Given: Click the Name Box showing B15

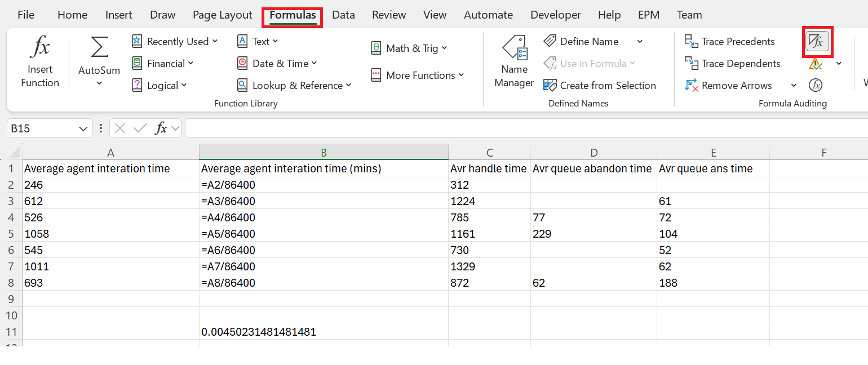Looking at the screenshot, I should [x=42, y=128].
